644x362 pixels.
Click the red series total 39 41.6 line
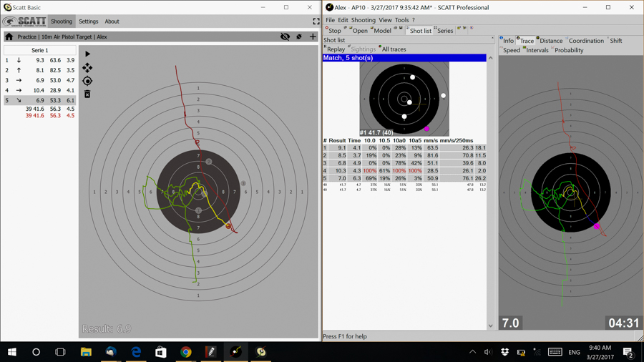(50, 116)
